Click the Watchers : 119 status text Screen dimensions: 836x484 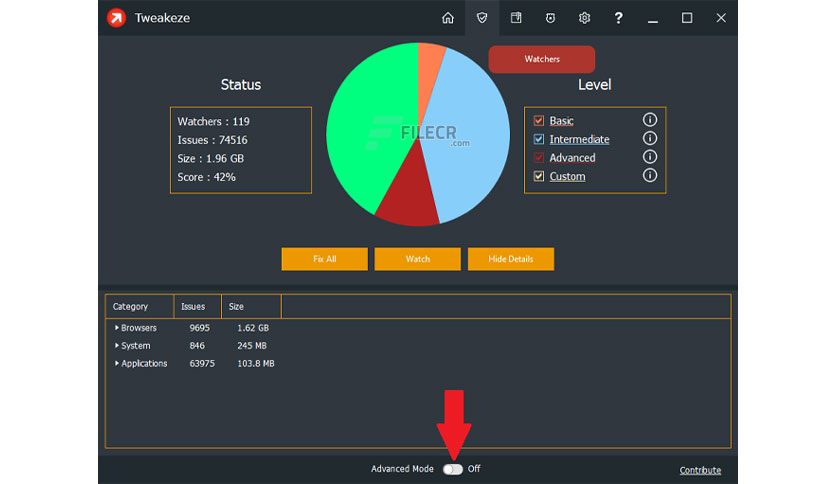pos(213,122)
